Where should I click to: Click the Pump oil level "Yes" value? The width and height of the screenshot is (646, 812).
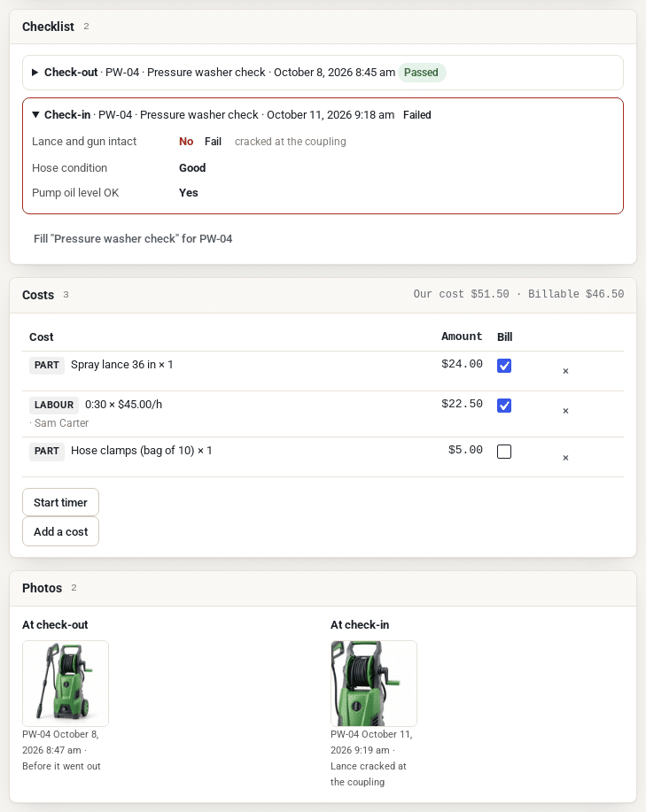188,193
